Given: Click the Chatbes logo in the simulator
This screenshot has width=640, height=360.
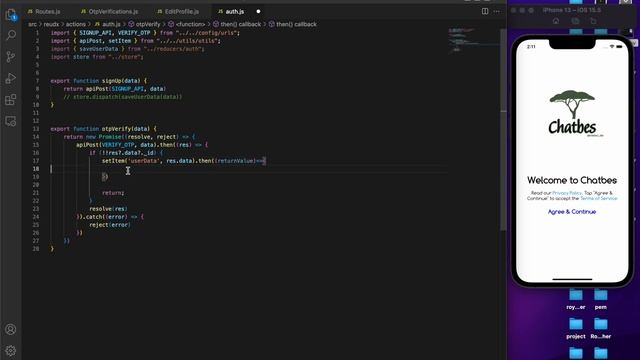Looking at the screenshot, I should [572, 113].
